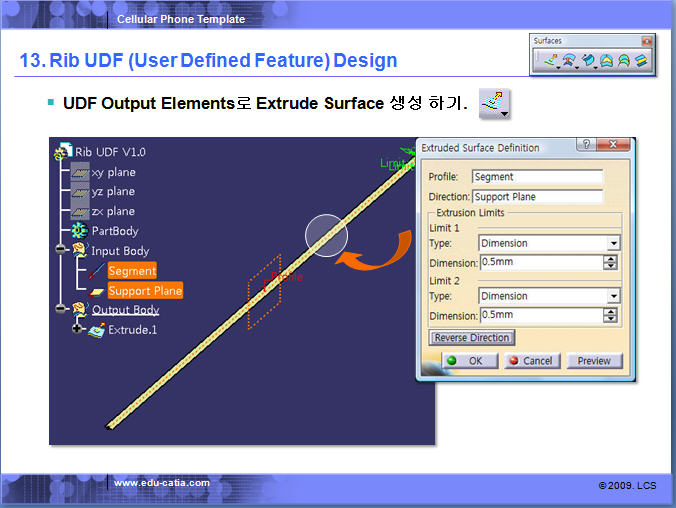Click the Blend surface tool icon
The image size is (676, 508).
[x=640, y=61]
